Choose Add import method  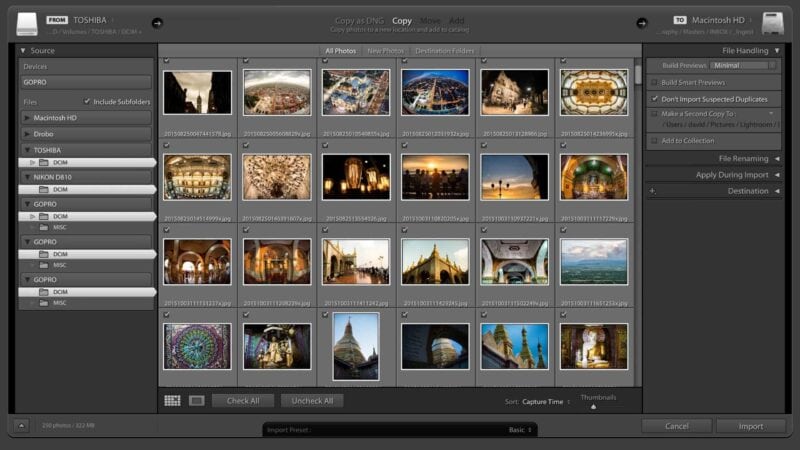457,20
